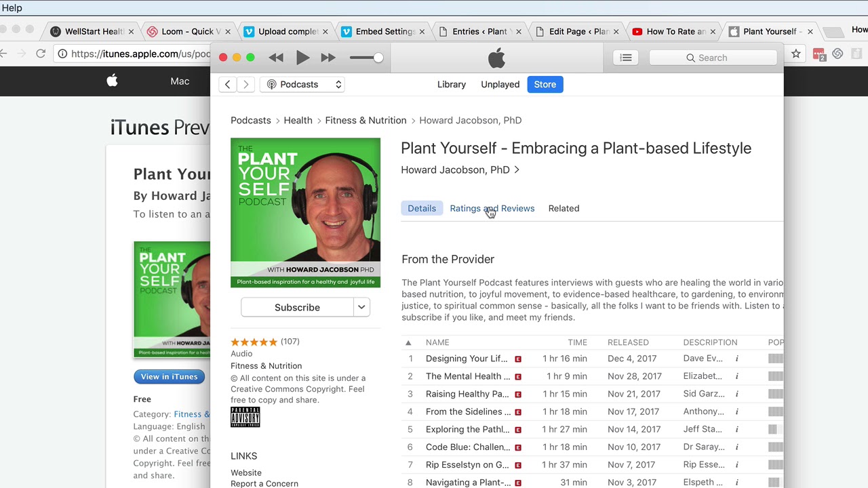Expand the Subscribe dropdown arrow

[361, 307]
